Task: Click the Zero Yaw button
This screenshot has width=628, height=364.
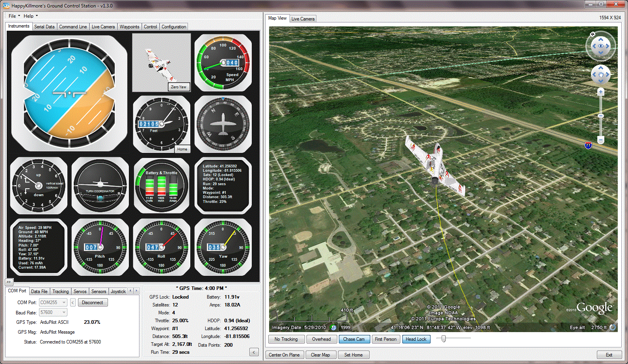Action: [179, 87]
